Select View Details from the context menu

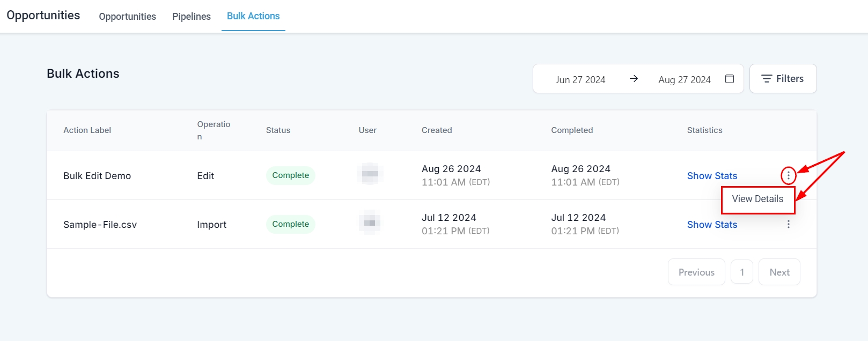(x=757, y=199)
